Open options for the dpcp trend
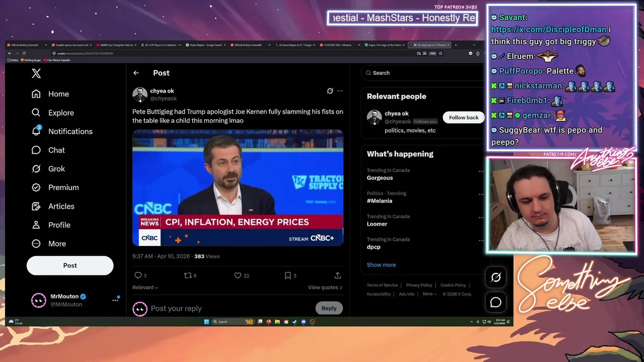The width and height of the screenshot is (644, 362). [x=481, y=241]
